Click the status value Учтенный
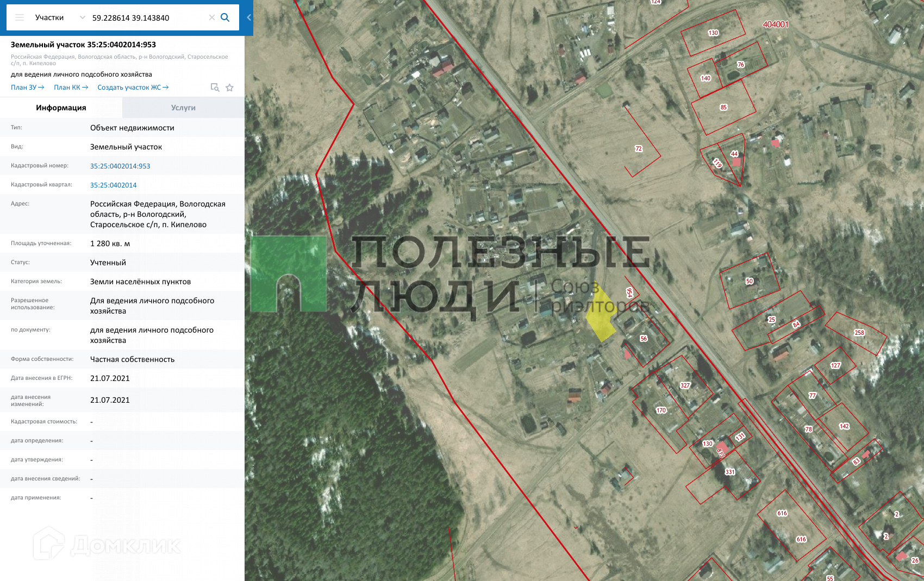Image resolution: width=924 pixels, height=581 pixels. point(108,263)
